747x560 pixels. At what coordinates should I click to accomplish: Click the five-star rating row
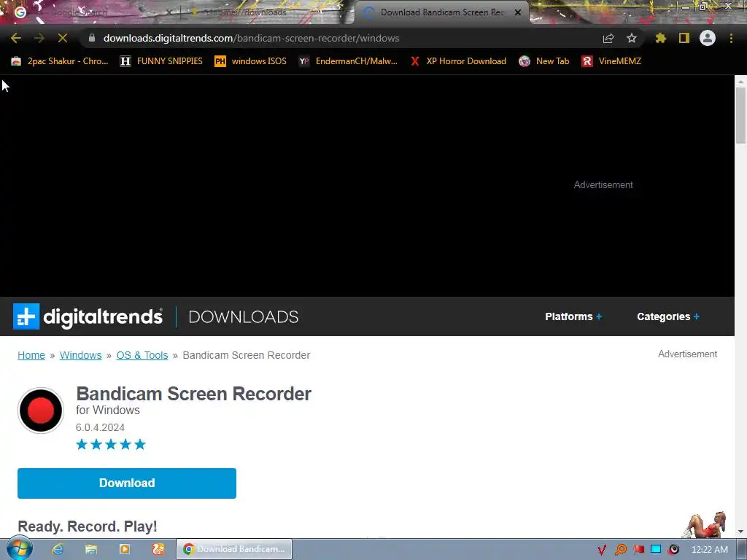point(111,444)
